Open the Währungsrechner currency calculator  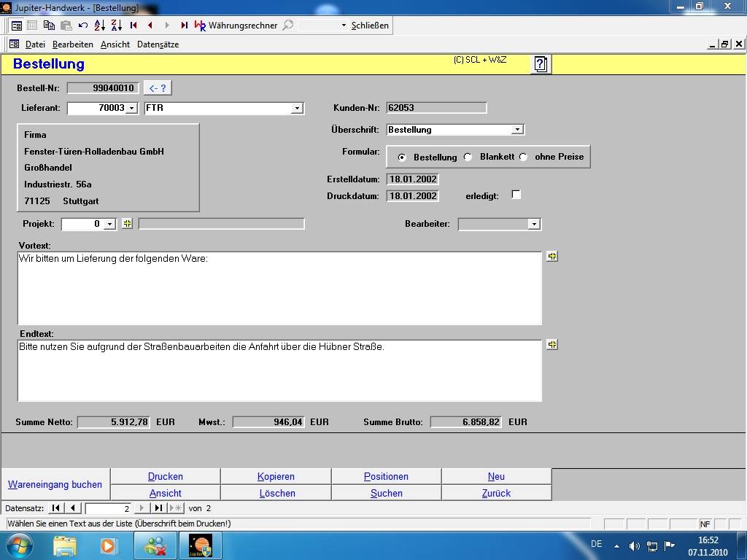click(x=236, y=25)
